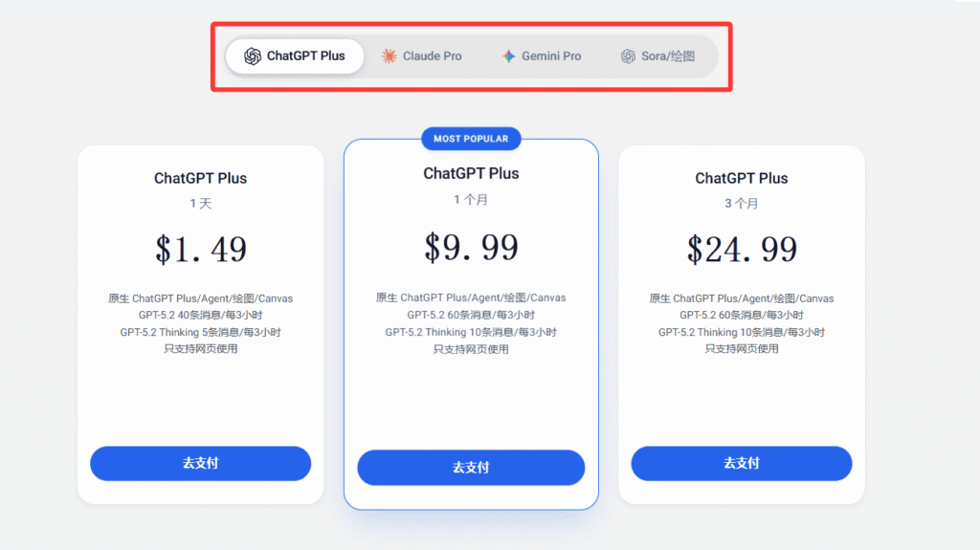Click the $9.99 price
Screen dimensions: 980x550
click(x=471, y=247)
